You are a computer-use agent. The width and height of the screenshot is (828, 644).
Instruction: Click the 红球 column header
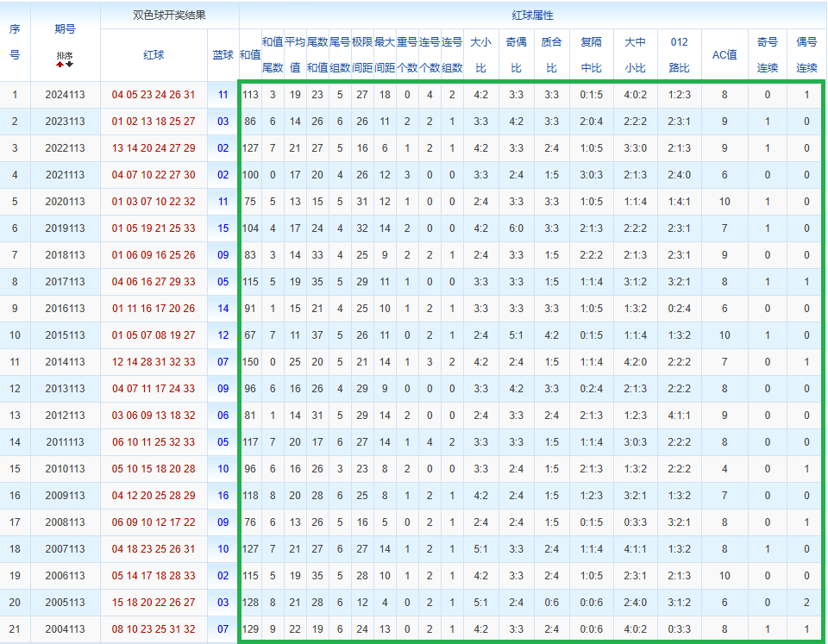(154, 55)
